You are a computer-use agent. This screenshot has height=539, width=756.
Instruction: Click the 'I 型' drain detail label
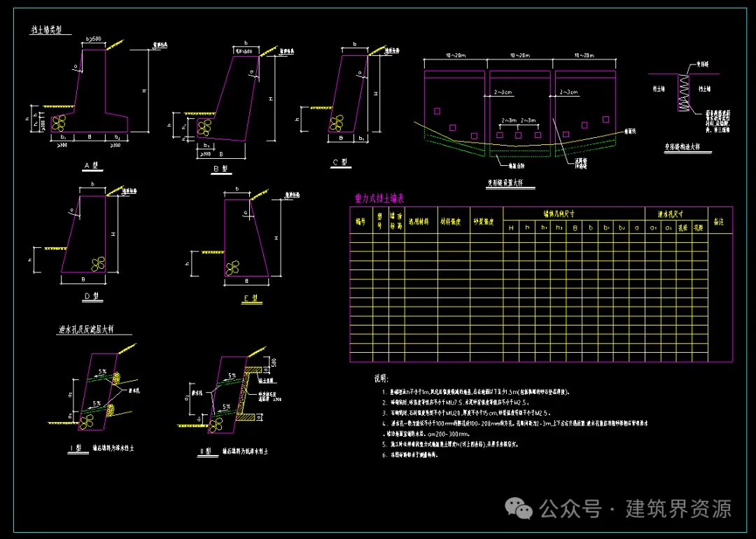pos(76,449)
